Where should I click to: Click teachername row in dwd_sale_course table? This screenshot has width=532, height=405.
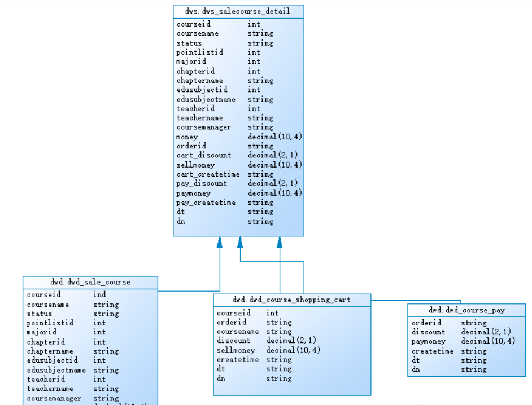90,389
